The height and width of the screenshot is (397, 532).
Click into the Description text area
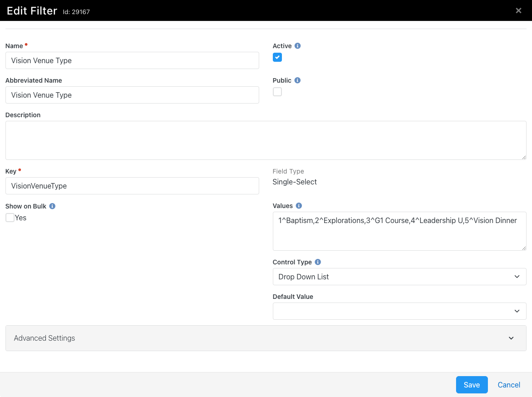tap(266, 140)
